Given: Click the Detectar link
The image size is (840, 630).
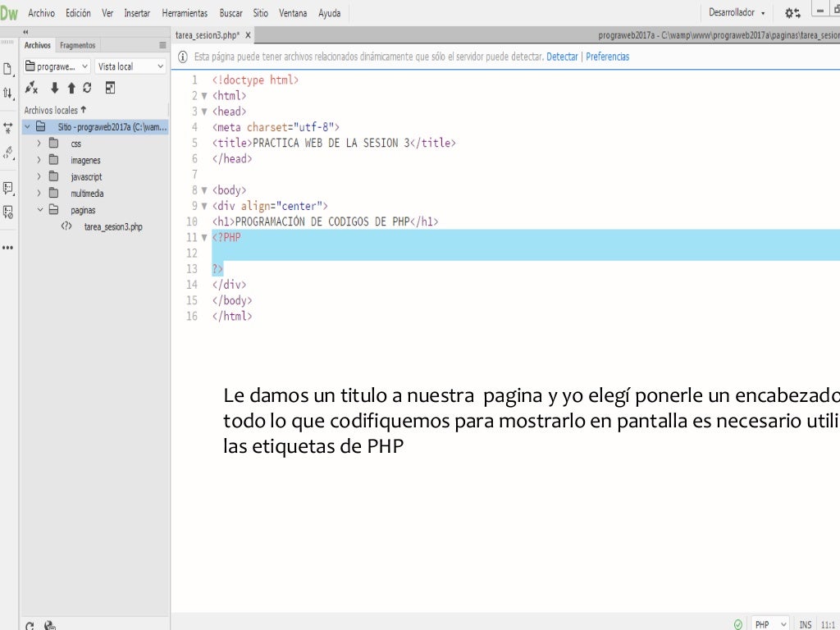Looking at the screenshot, I should pyautogui.click(x=562, y=57).
